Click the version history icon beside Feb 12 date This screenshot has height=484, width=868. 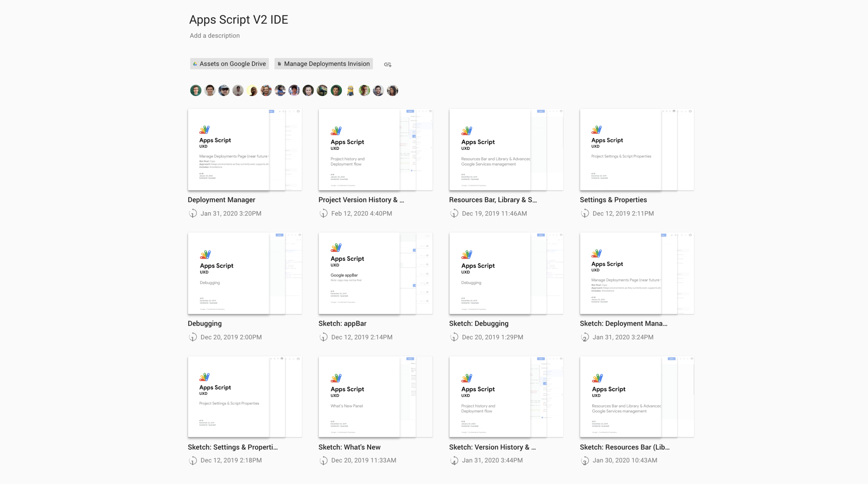pyautogui.click(x=324, y=213)
